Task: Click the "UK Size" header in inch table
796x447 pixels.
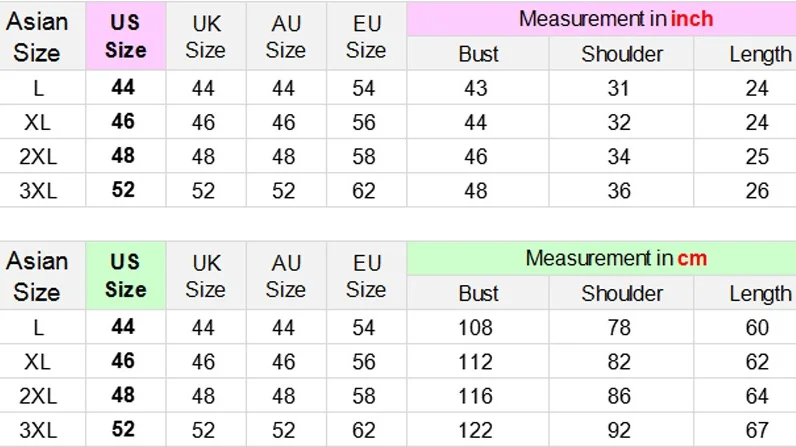Action: tap(205, 36)
